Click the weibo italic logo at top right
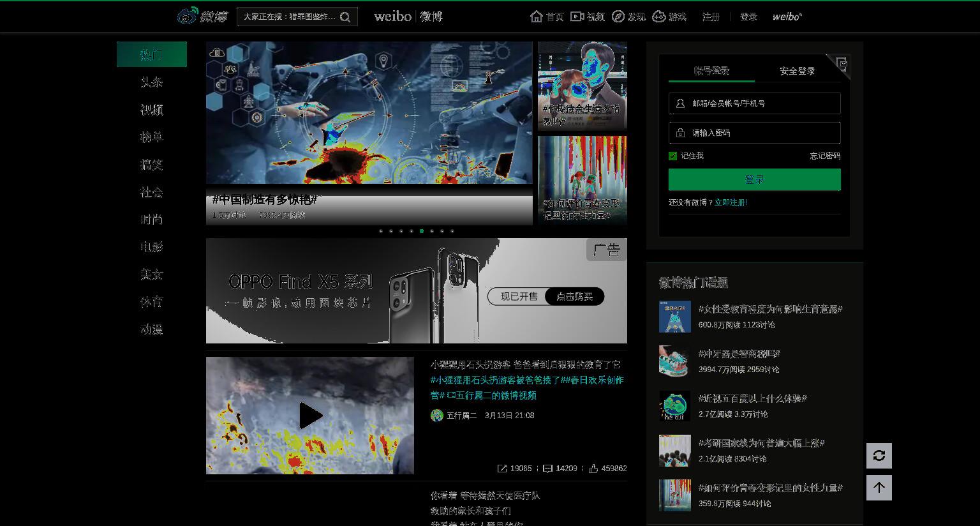This screenshot has width=980, height=526. coord(787,17)
